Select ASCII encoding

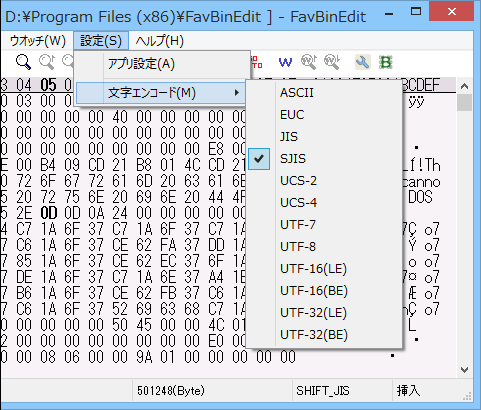coord(324,93)
